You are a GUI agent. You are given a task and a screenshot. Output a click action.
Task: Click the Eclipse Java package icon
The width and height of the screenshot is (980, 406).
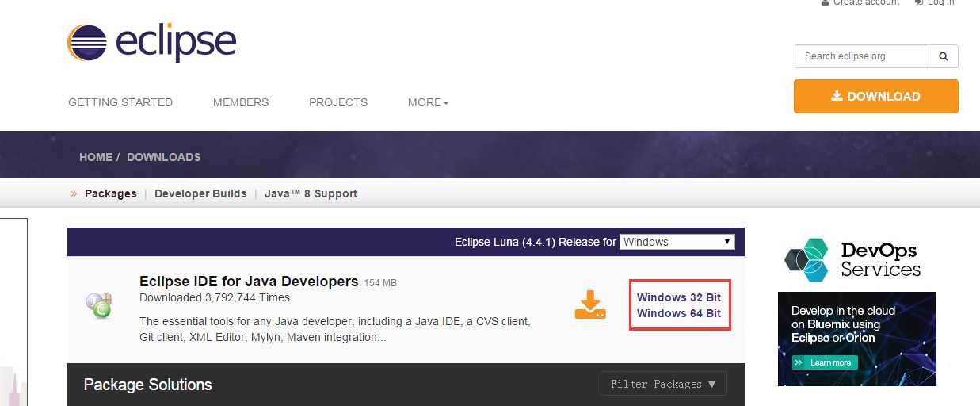coord(100,305)
